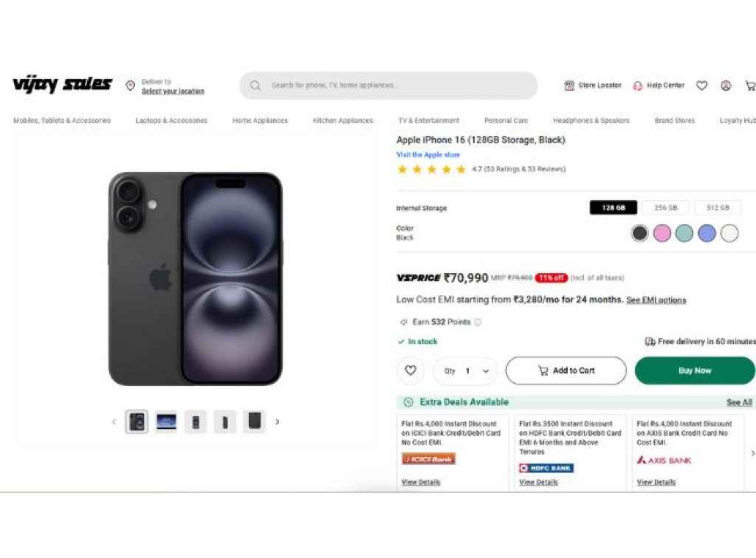
Task: Click left arrow beside thumbnail strip
Action: point(114,421)
